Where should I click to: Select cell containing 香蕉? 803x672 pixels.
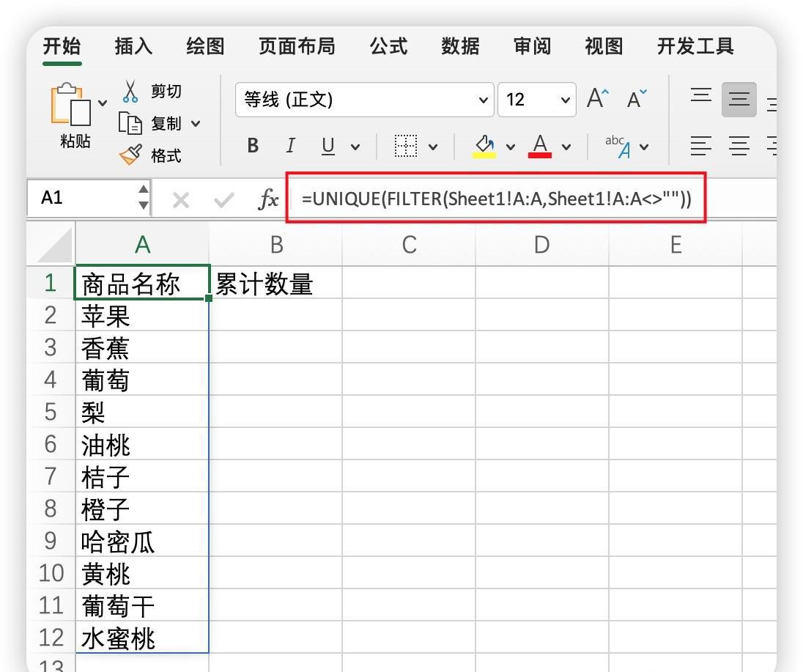142,347
